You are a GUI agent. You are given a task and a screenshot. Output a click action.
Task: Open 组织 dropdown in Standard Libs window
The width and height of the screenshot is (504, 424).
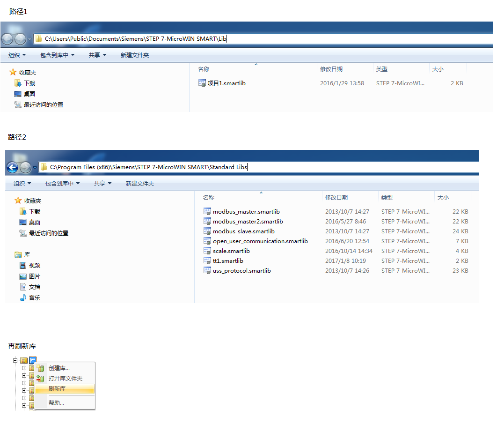(x=22, y=183)
